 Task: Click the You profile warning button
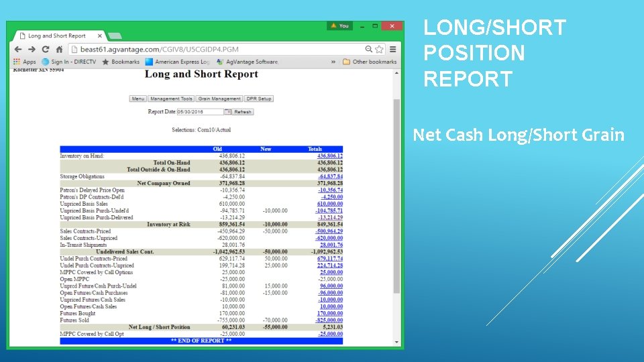339,26
